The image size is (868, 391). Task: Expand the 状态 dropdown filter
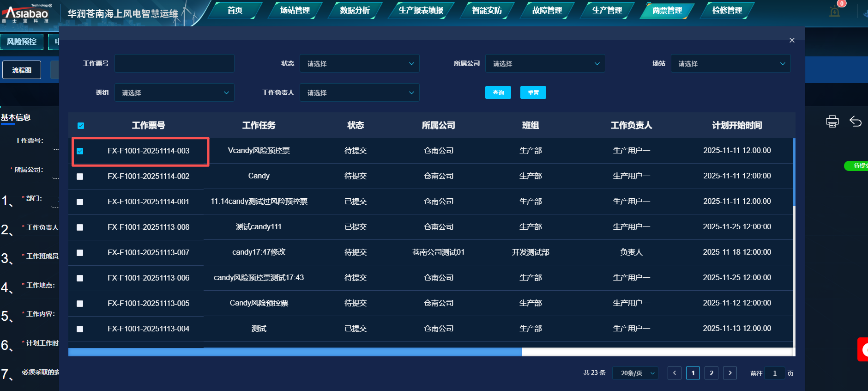pos(359,64)
